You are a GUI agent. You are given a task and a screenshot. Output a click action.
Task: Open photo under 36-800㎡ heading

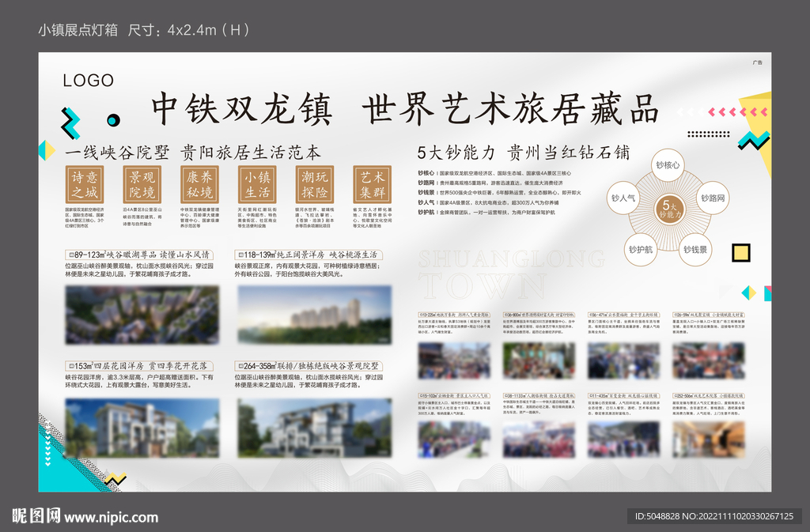pyautogui.click(x=539, y=360)
